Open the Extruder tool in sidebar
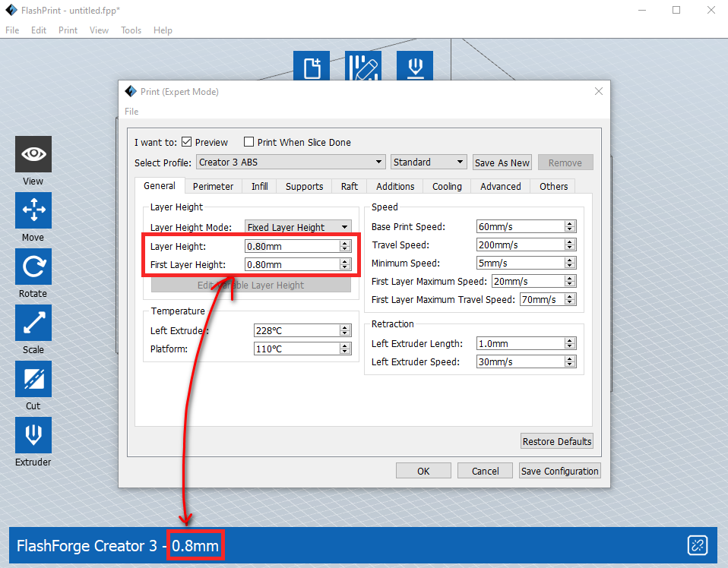 33,435
